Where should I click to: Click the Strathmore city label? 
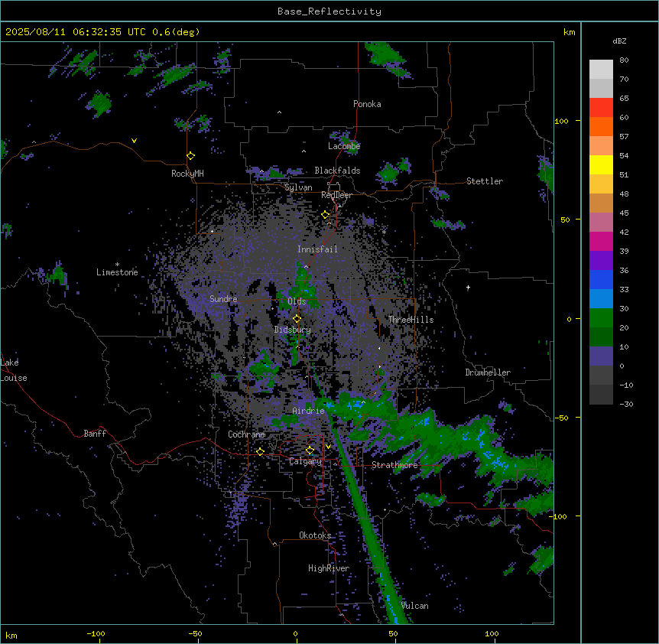tap(394, 465)
